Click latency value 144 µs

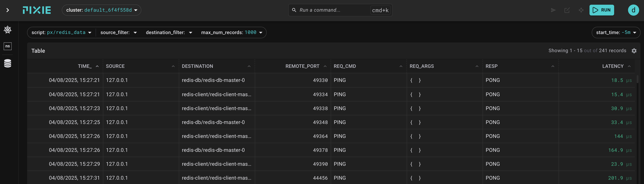(x=623, y=136)
